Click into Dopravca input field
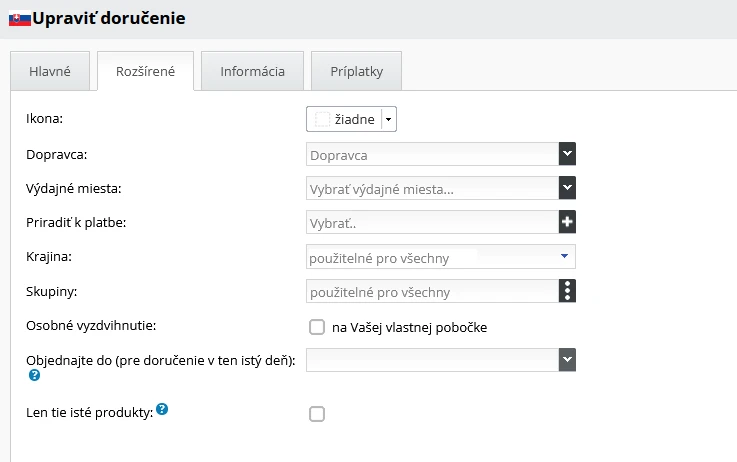 pyautogui.click(x=432, y=154)
